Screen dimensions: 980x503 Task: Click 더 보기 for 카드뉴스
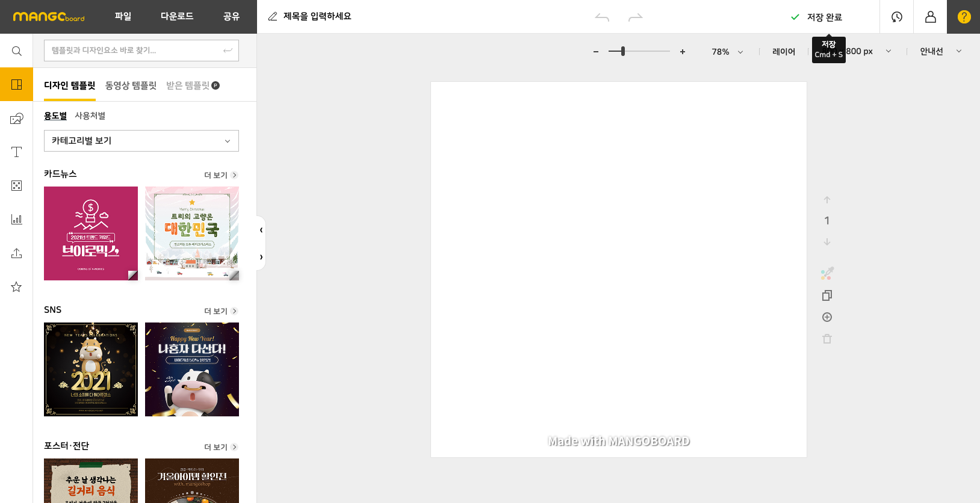coord(221,175)
